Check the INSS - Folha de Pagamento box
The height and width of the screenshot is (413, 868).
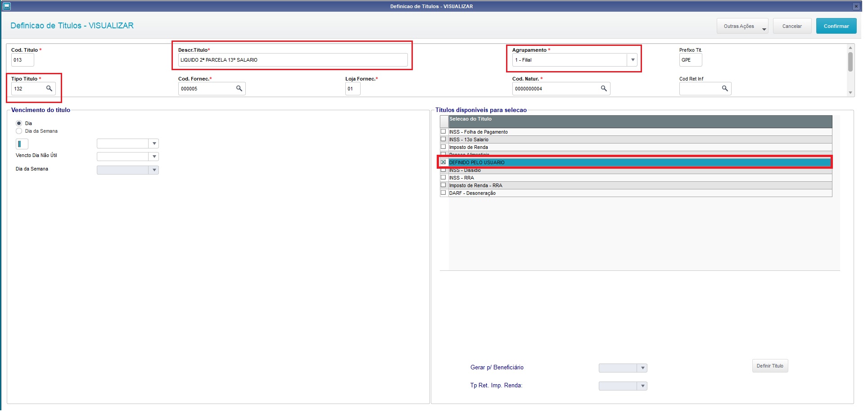443,131
